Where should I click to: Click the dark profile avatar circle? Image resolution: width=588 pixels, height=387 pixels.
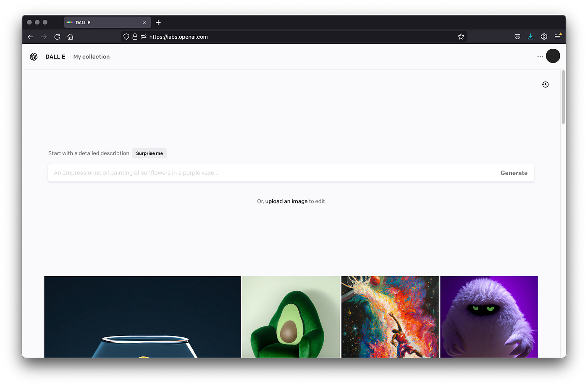pos(553,56)
